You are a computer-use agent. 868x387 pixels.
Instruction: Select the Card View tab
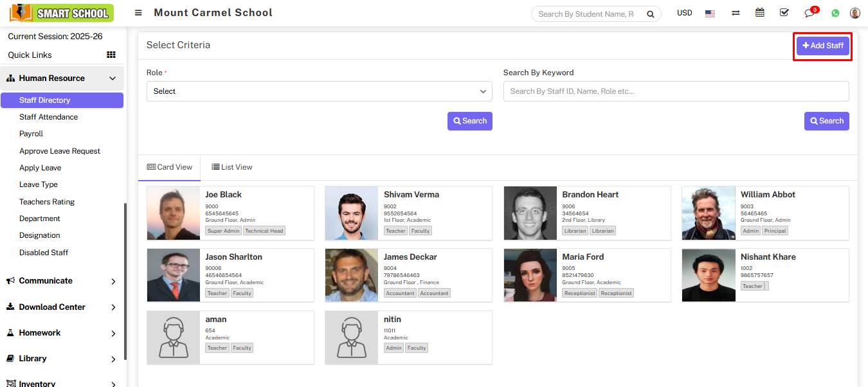(169, 166)
